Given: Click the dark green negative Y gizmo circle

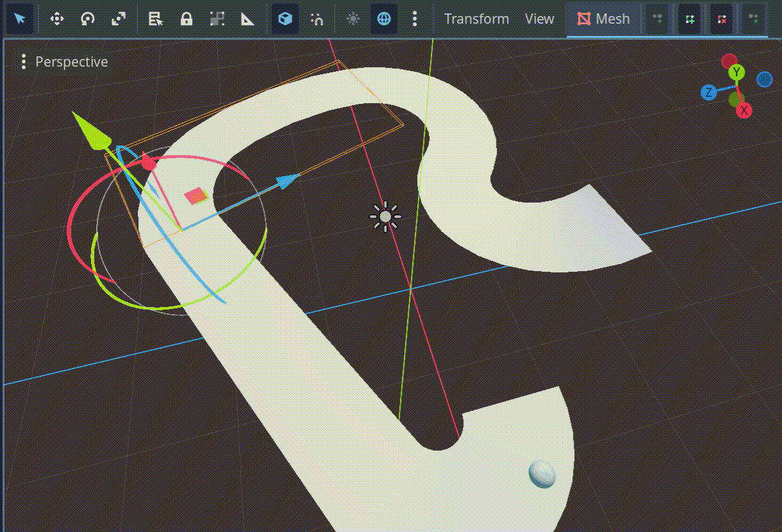Looking at the screenshot, I should click(736, 99).
